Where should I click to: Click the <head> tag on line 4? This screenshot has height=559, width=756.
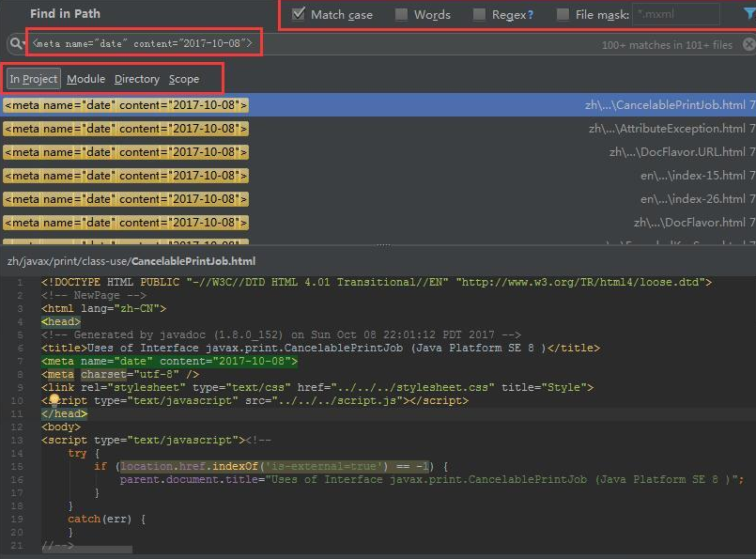point(61,321)
